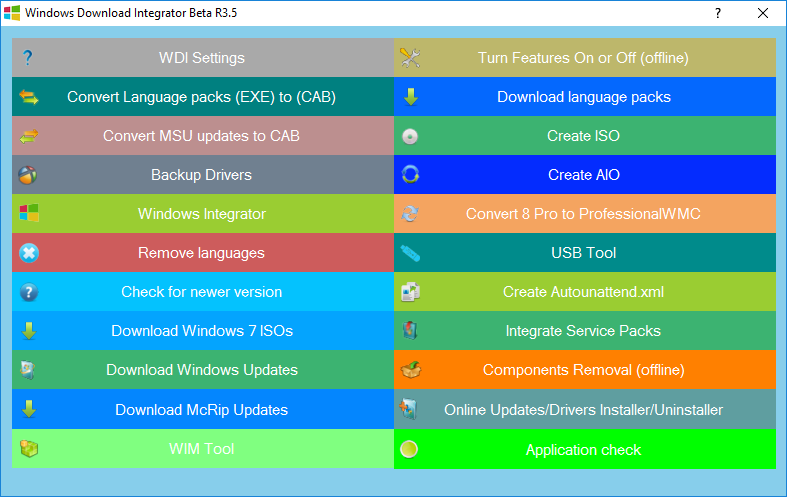Click the green arrow icon for Download McRip Updates
This screenshot has width=787, height=497.
[29, 409]
